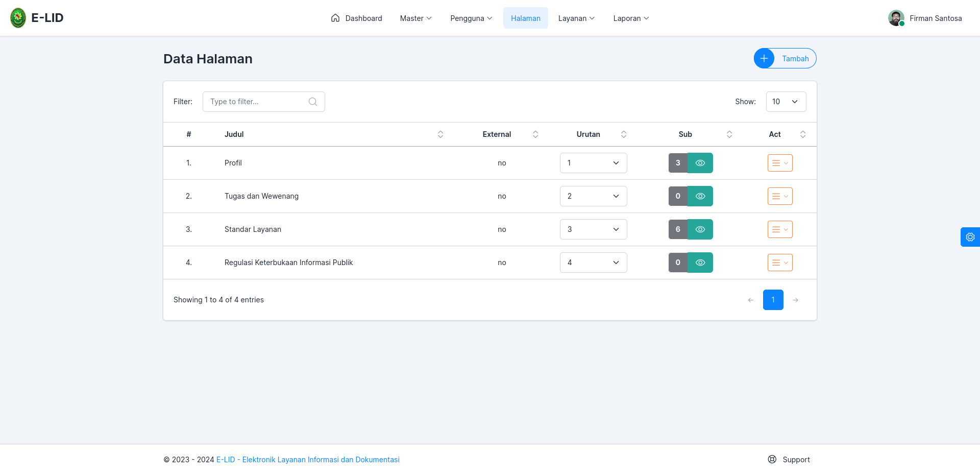Screen dimensions: 980x474
Task: Click the plus icon on Tambah button
Action: [764, 58]
